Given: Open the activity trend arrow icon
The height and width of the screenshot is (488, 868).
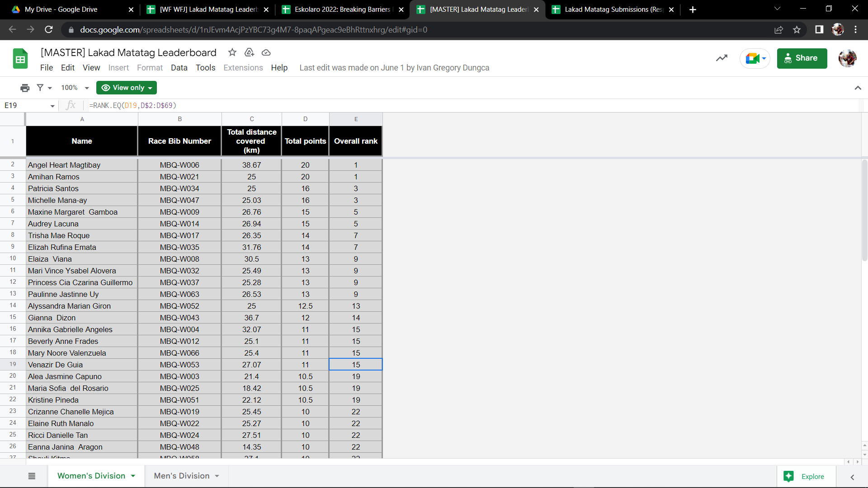Looking at the screenshot, I should click(722, 58).
